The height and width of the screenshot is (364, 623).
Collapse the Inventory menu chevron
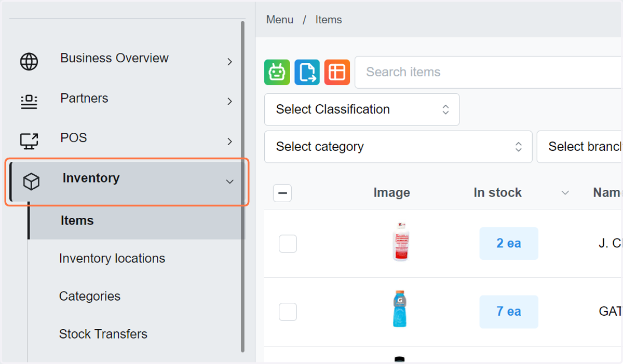pos(229,181)
